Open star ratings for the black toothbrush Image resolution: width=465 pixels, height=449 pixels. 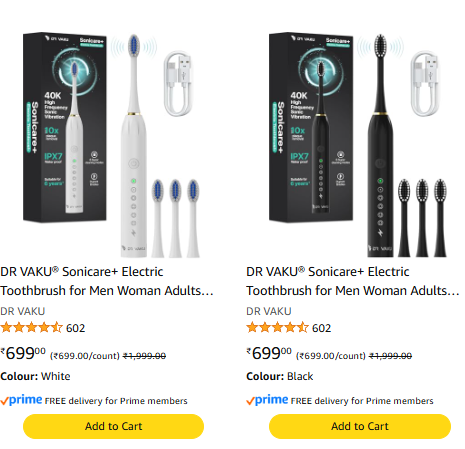277,328
